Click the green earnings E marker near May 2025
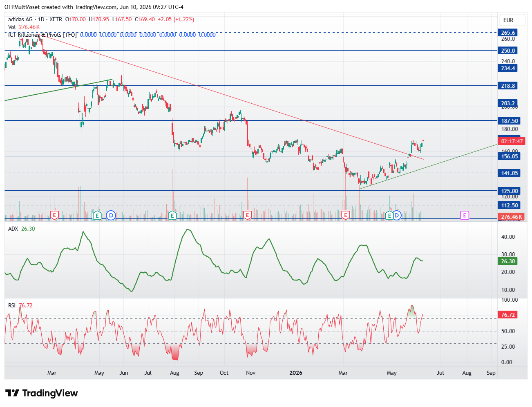 97,215
